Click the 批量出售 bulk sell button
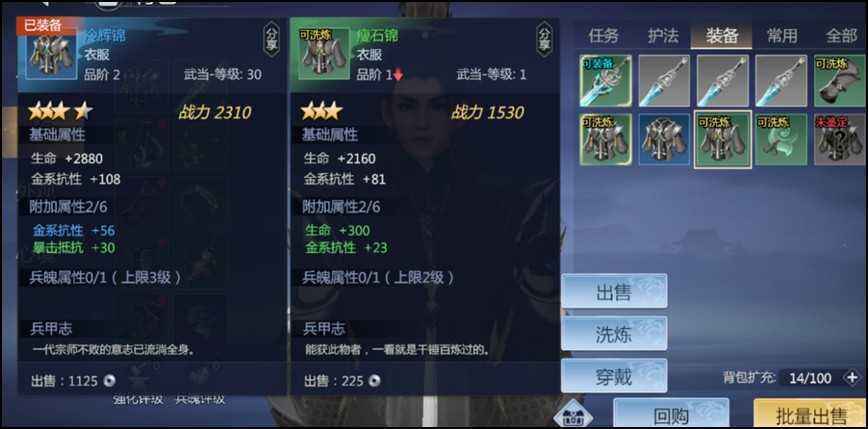 coord(810,414)
